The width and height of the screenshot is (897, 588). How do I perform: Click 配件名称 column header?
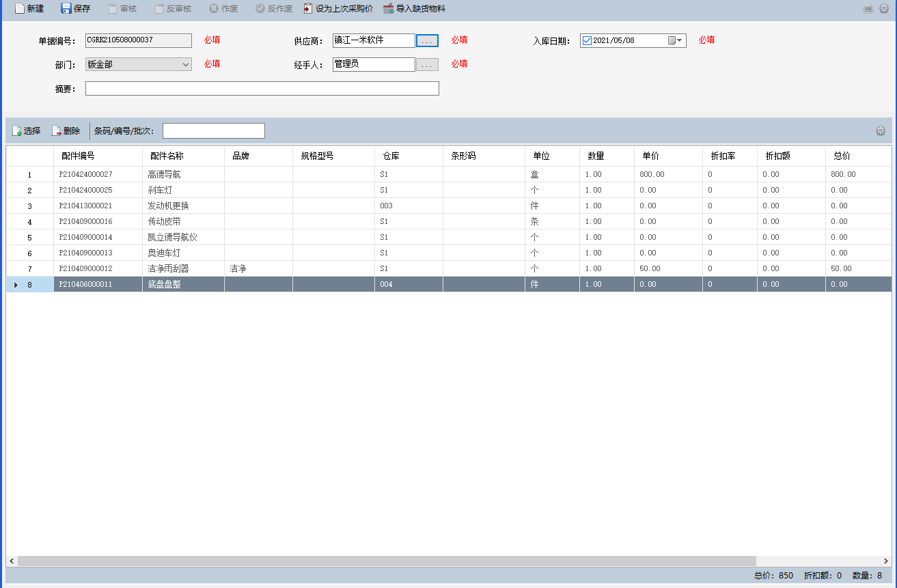167,156
